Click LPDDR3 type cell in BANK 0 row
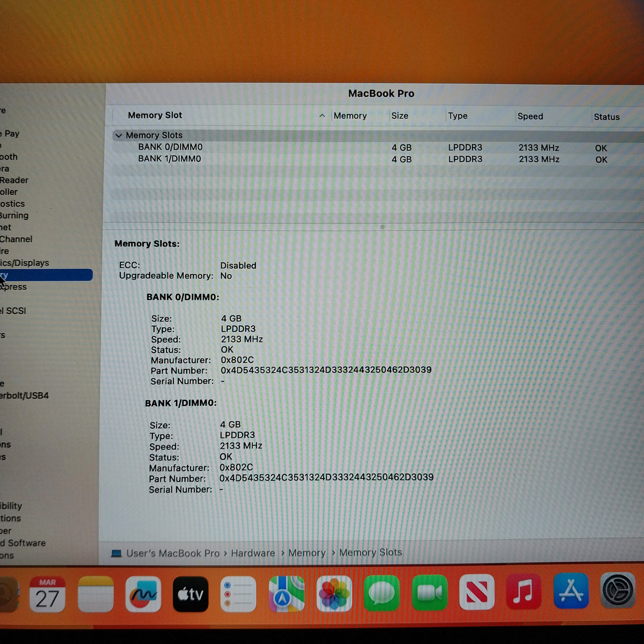 pyautogui.click(x=465, y=148)
